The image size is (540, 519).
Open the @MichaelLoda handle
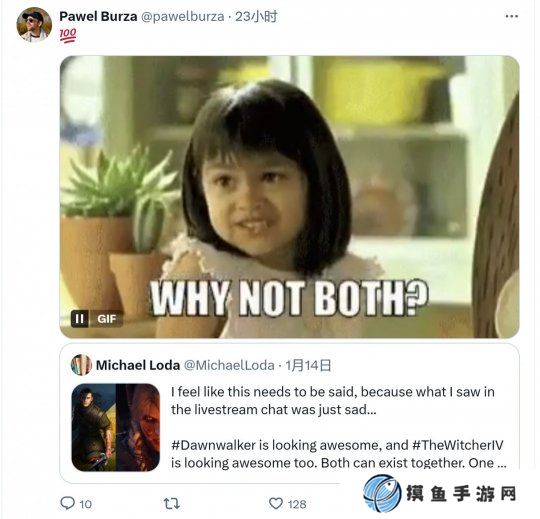click(229, 365)
